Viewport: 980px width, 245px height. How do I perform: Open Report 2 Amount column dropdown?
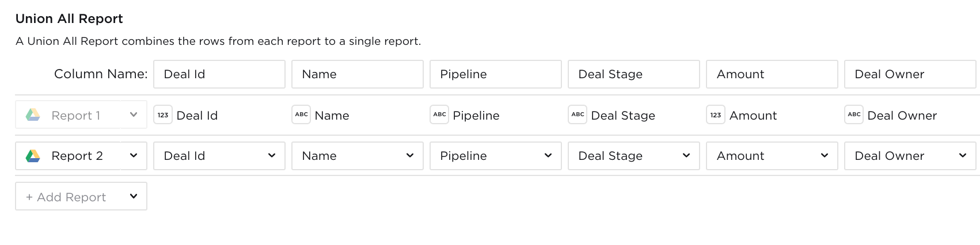[772, 156]
